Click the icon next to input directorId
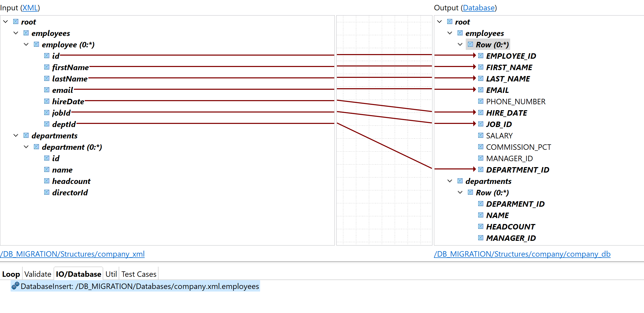The image size is (644, 313). click(47, 192)
